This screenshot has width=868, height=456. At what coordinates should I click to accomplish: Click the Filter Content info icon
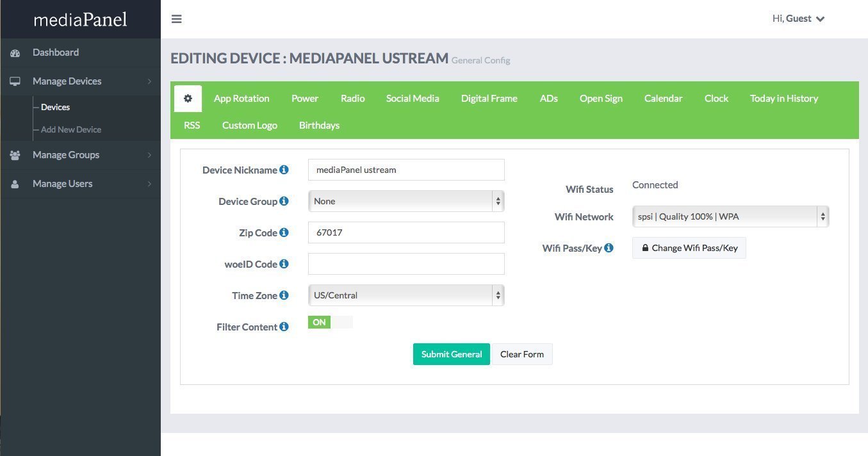click(284, 327)
